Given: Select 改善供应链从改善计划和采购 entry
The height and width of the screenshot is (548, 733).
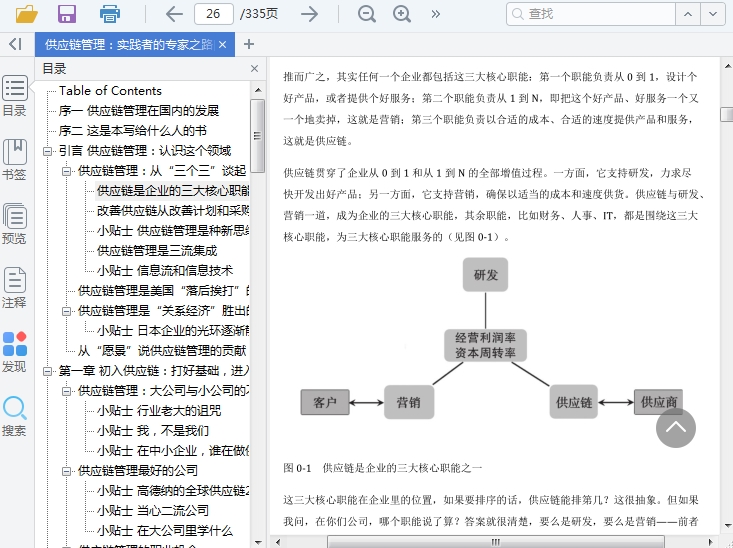Looking at the screenshot, I should coord(172,211).
